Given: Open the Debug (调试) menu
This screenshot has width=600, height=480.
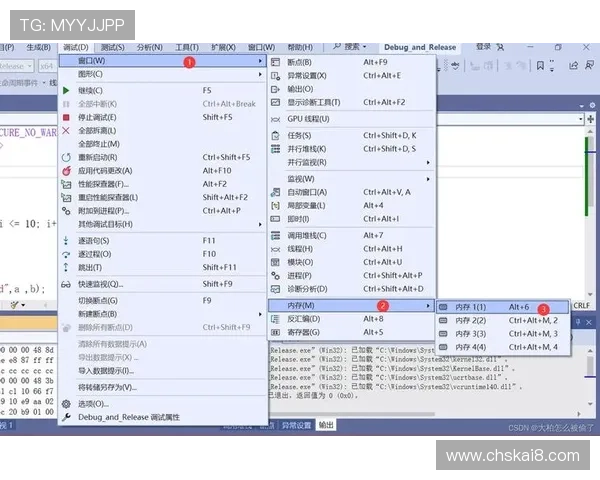Looking at the screenshot, I should [75, 47].
